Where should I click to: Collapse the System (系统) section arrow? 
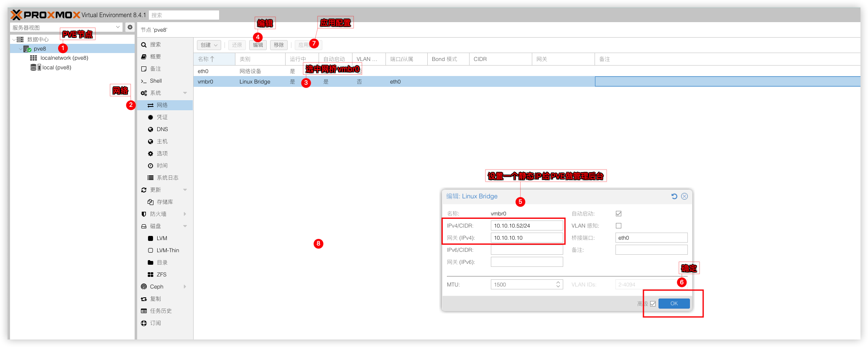185,93
